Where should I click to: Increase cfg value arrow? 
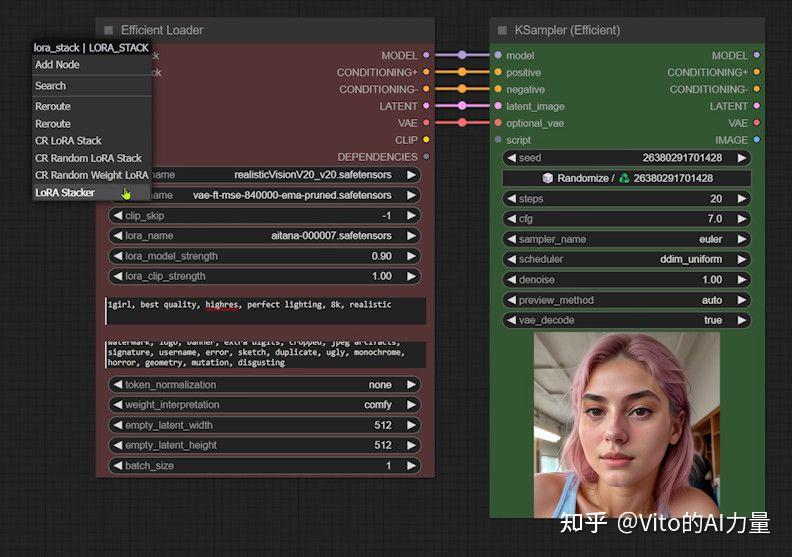tap(741, 219)
